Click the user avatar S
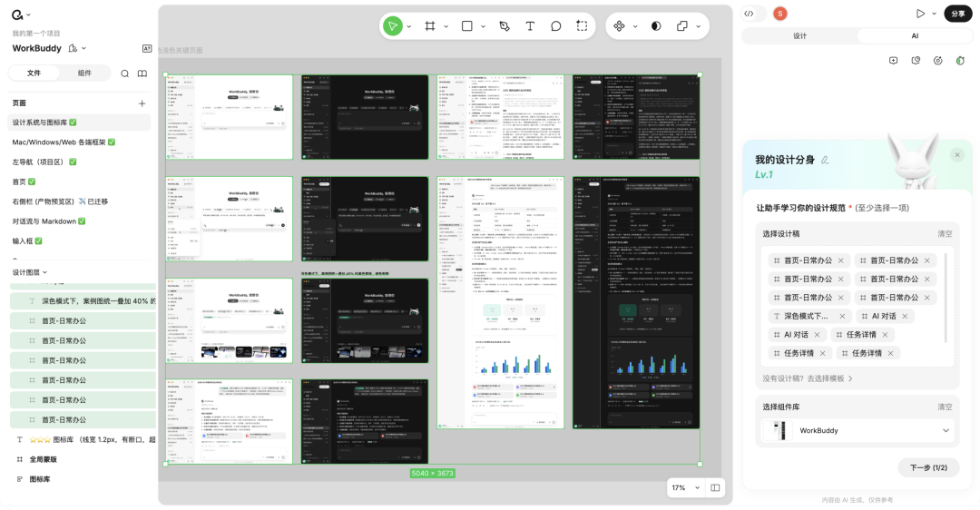The image size is (980, 510). pyautogui.click(x=780, y=14)
